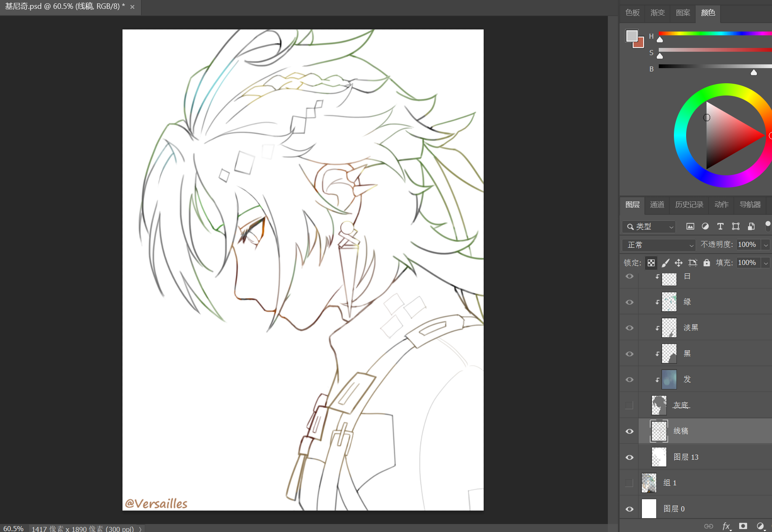
Task: Click the 1417 像素 x 1890 像素 document info
Action: coord(83,529)
